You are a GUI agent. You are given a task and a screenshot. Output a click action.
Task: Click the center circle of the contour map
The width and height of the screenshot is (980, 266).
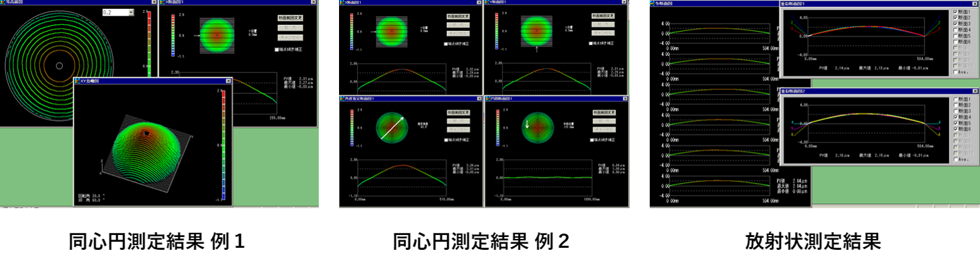[x=59, y=65]
